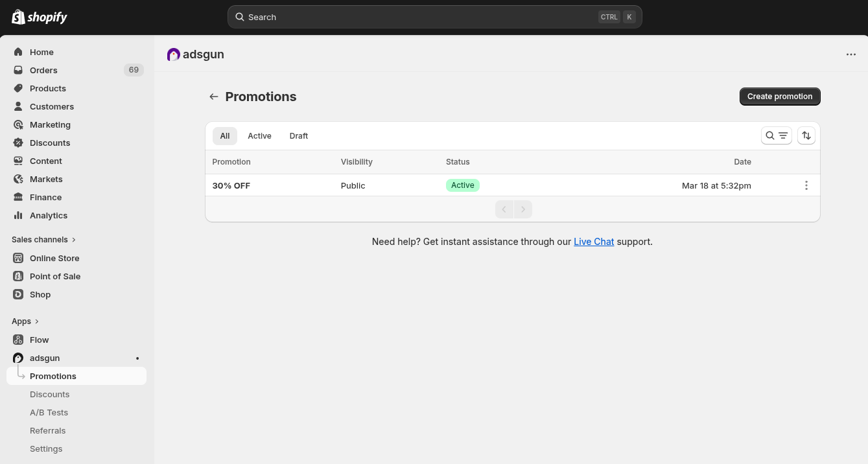Click the sort arrows icon button
Image resolution: width=868 pixels, height=464 pixels.
tap(806, 135)
